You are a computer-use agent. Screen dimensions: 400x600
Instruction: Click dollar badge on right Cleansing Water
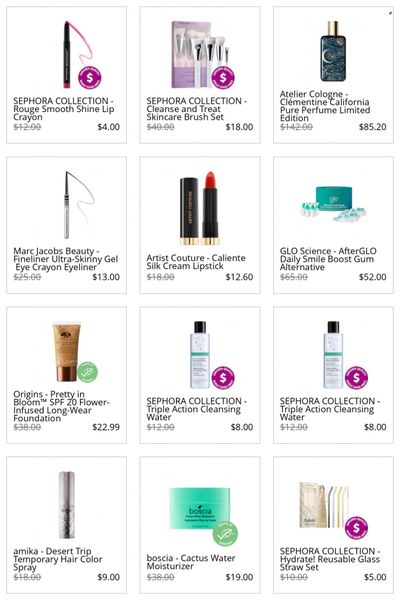click(x=356, y=378)
